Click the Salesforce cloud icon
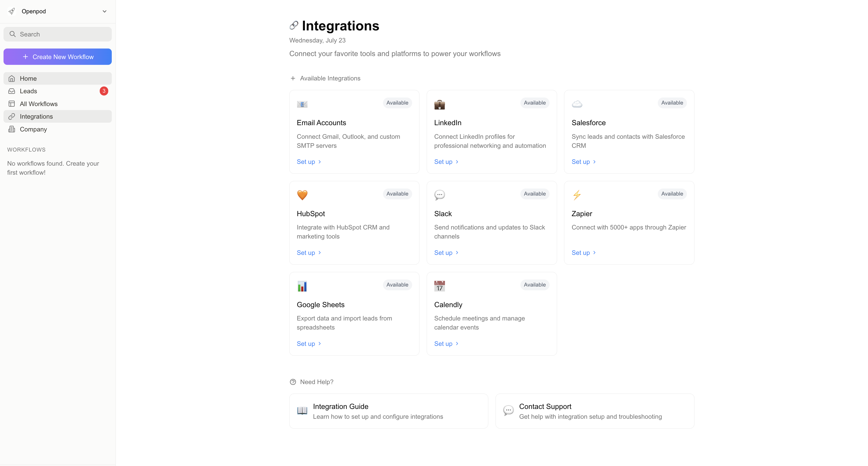This screenshot has height=466, width=868. point(577,104)
